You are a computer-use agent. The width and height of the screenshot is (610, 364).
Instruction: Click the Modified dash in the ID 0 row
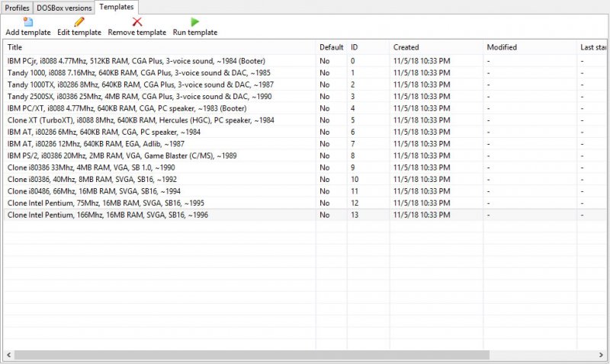[x=488, y=61]
